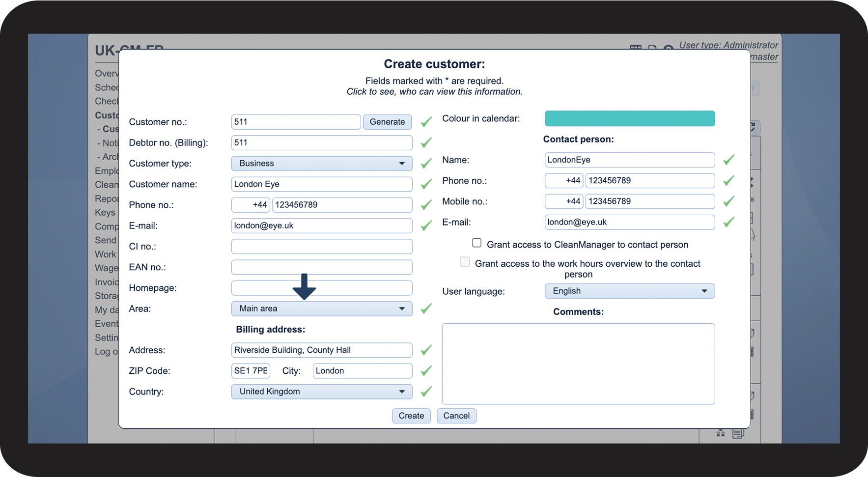Click the empty EAN no. field

322,267
